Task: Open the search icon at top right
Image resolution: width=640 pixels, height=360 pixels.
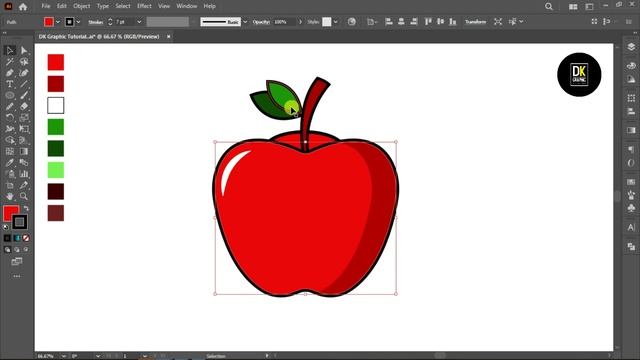Action: tap(549, 7)
